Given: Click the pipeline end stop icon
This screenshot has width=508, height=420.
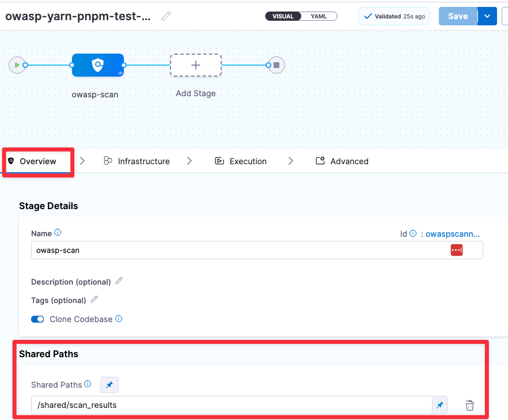Looking at the screenshot, I should coord(275,65).
